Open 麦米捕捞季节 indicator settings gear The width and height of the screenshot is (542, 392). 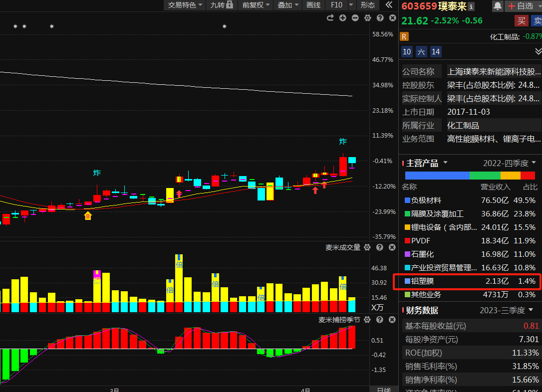(367, 320)
